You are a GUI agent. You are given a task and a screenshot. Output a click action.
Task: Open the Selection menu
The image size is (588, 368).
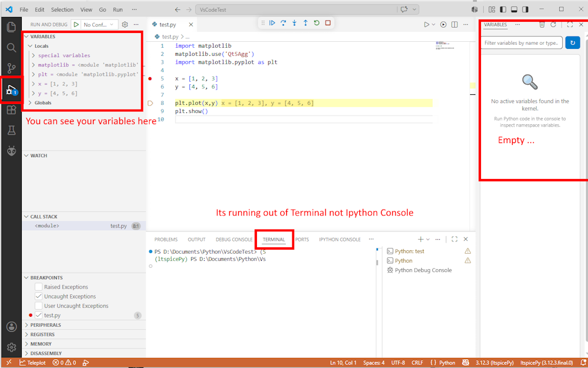coord(62,9)
